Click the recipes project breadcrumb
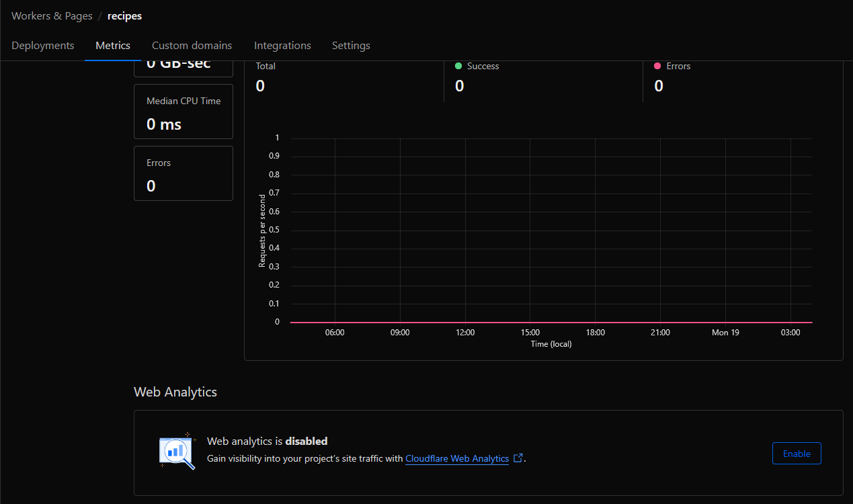 (x=124, y=16)
